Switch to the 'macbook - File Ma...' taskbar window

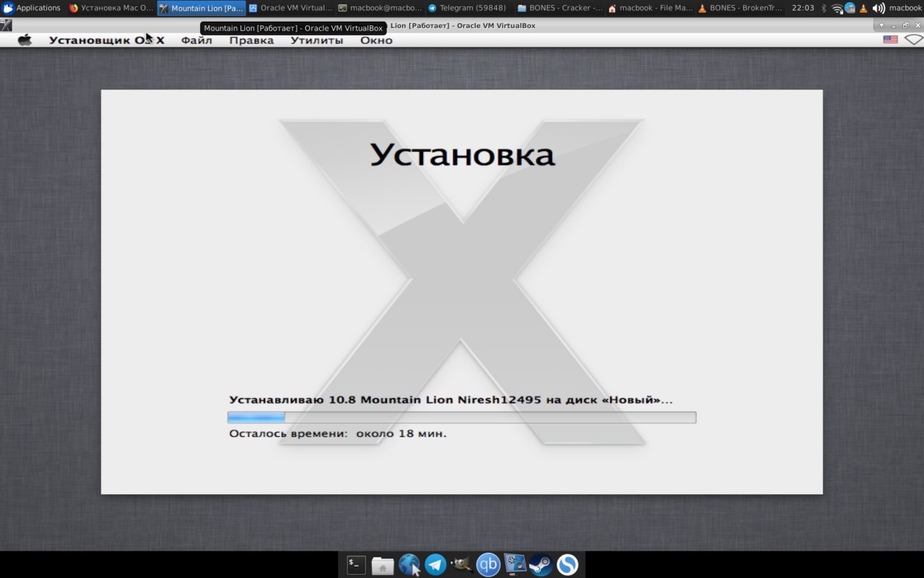click(x=650, y=8)
